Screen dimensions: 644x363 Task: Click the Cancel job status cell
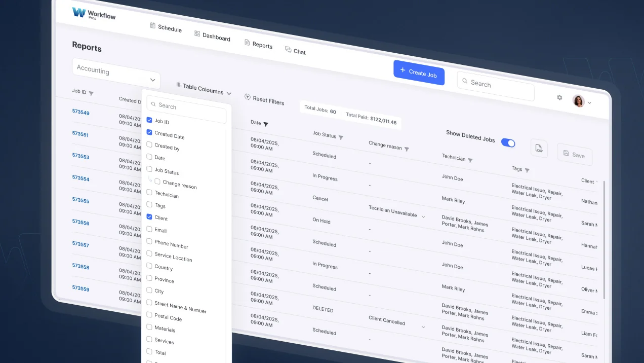320,199
